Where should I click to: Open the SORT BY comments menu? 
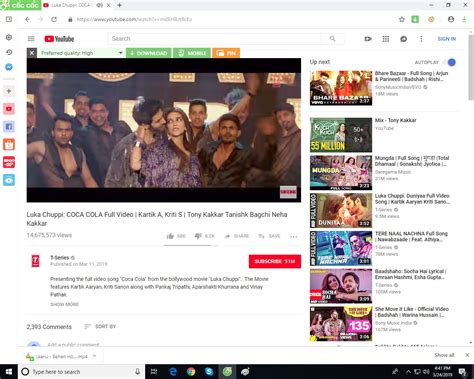coord(100,326)
